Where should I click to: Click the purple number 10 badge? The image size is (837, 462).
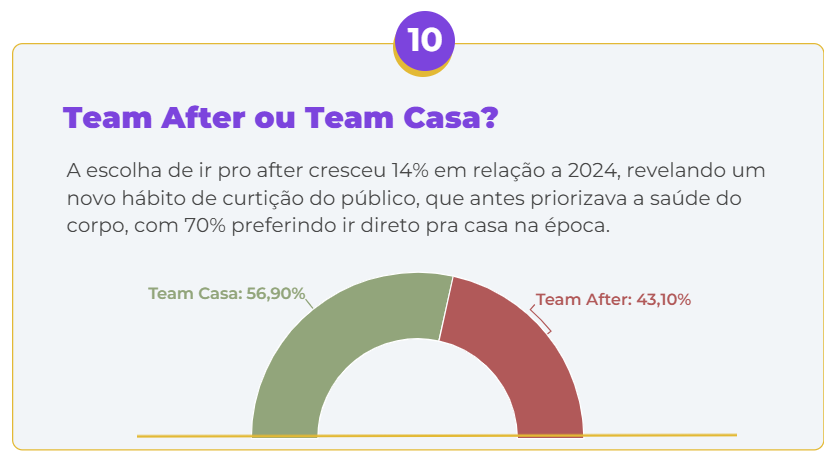click(424, 41)
